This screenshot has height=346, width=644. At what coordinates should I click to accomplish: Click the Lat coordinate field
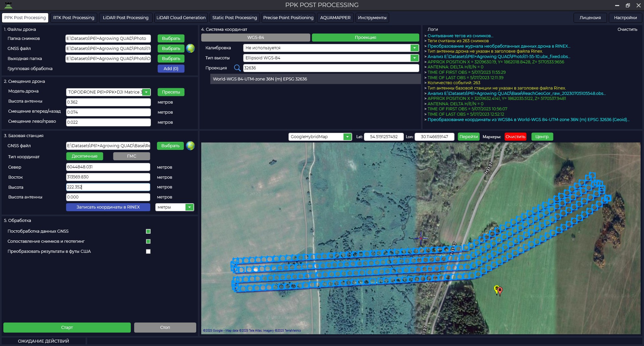(384, 137)
